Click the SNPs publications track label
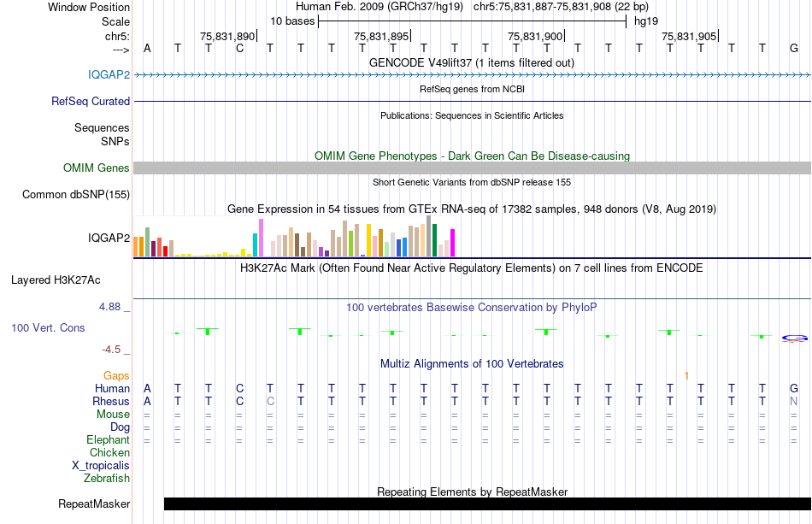Viewport: 812px width, 524px height. pyautogui.click(x=115, y=141)
